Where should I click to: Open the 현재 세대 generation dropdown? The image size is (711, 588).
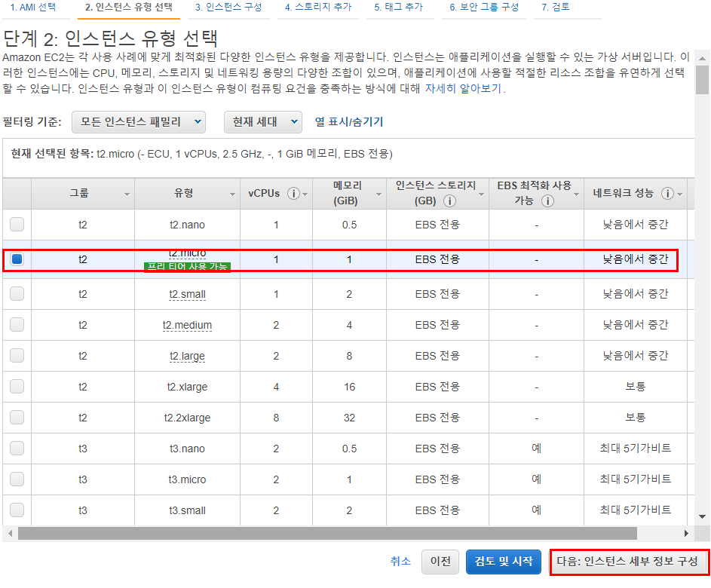[x=263, y=122]
